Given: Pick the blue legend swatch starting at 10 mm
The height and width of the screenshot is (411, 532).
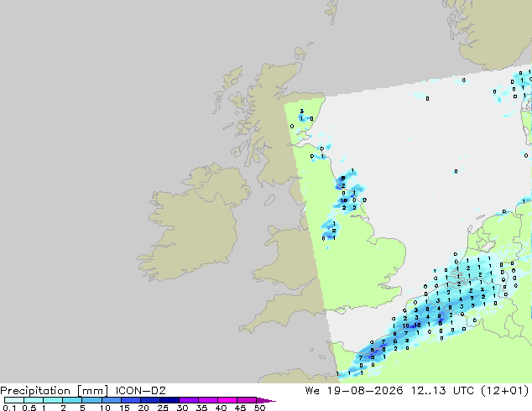Looking at the screenshot, I should click(x=112, y=400).
